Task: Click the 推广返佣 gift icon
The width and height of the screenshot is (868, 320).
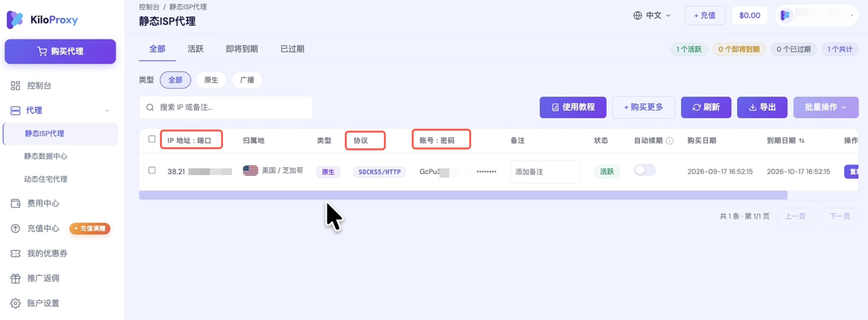Action: (x=15, y=278)
